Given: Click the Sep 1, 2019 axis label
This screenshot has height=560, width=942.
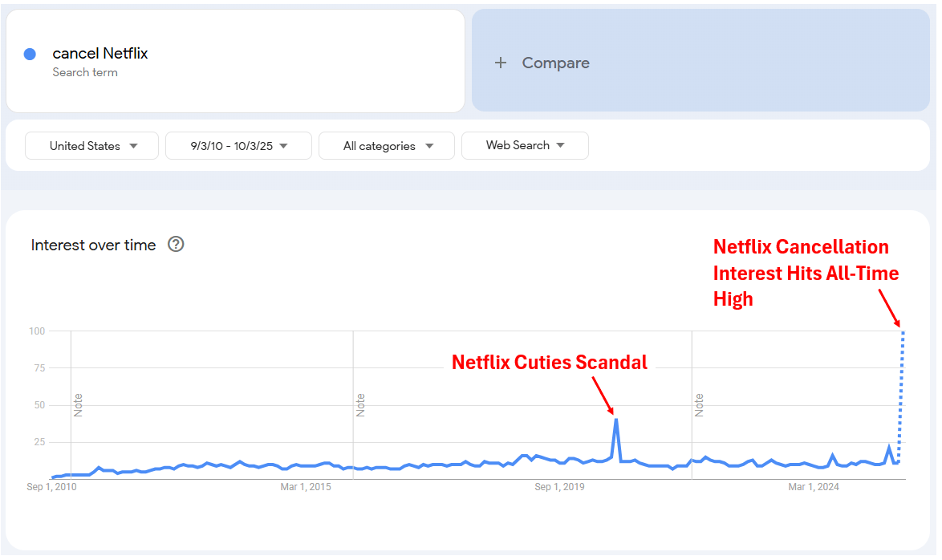Looking at the screenshot, I should point(558,487).
